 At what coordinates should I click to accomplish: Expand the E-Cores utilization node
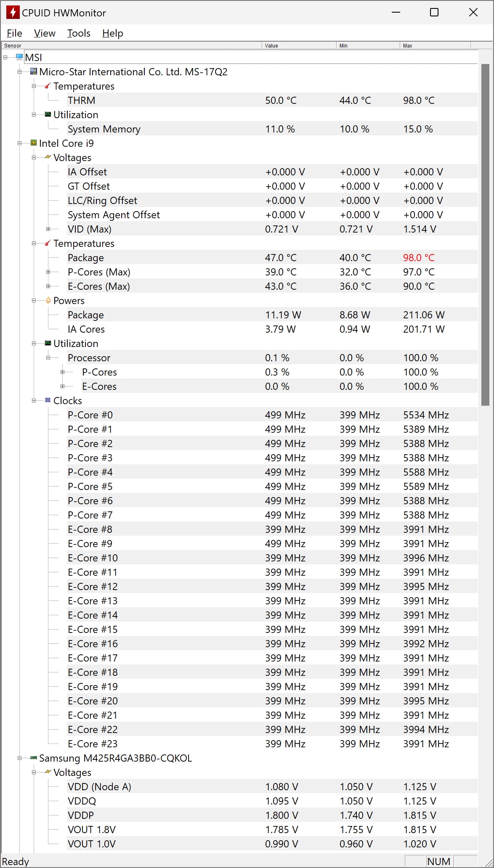(63, 386)
